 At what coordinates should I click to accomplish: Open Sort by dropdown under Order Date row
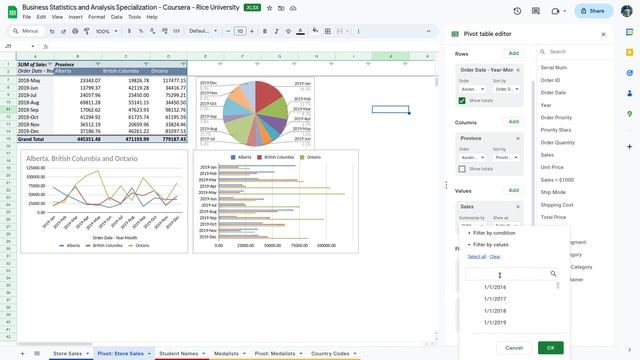pos(507,89)
